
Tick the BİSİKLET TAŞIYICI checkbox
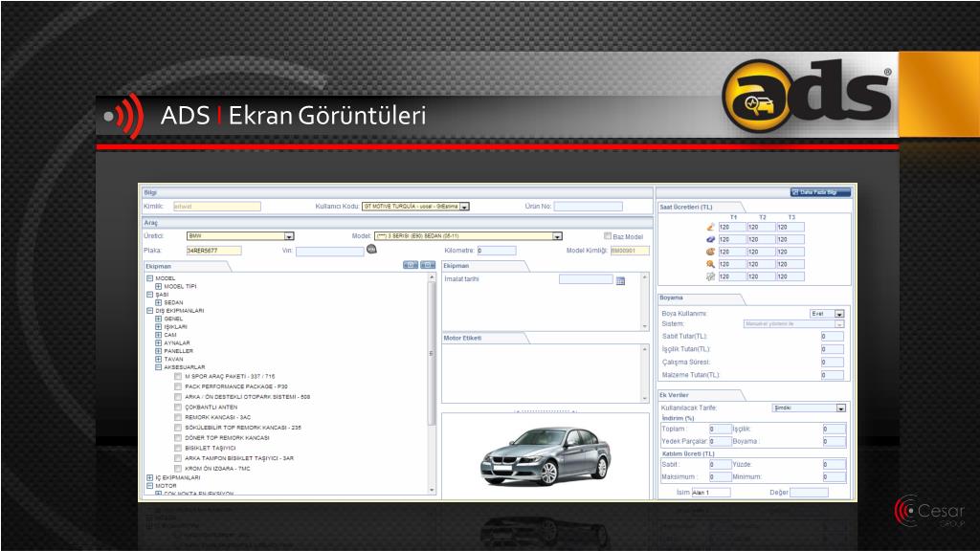(x=178, y=448)
